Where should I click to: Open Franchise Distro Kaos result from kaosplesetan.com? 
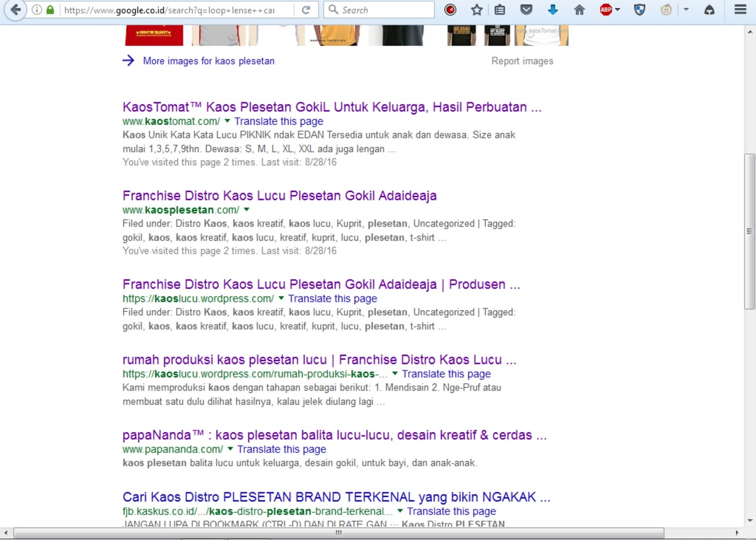(279, 195)
